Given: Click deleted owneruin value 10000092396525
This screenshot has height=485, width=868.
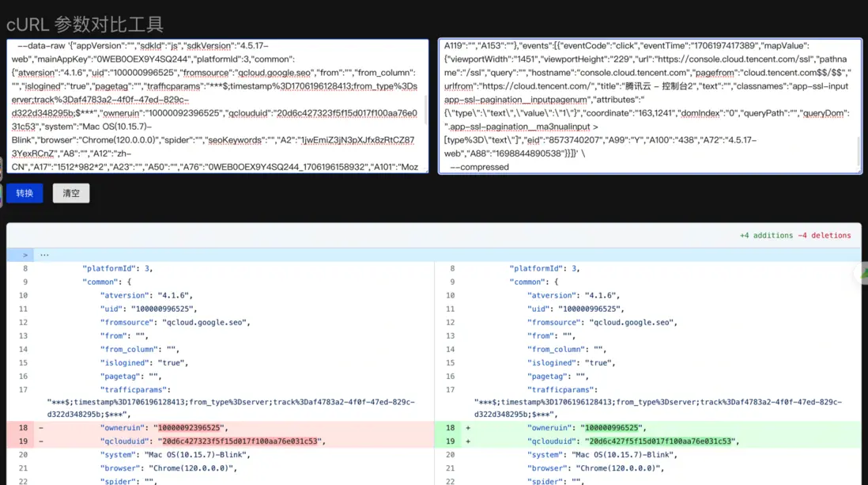Looking at the screenshot, I should (191, 428).
